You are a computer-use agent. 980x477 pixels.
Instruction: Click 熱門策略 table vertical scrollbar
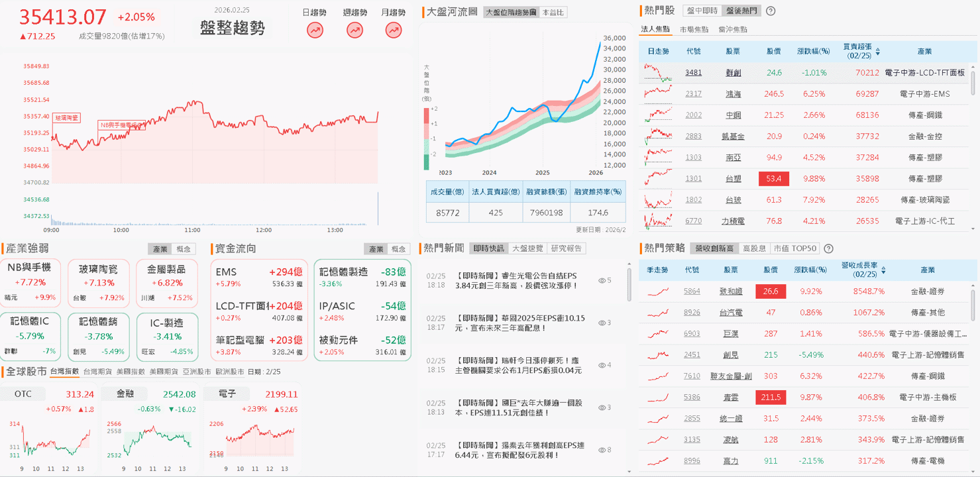[x=973, y=305]
